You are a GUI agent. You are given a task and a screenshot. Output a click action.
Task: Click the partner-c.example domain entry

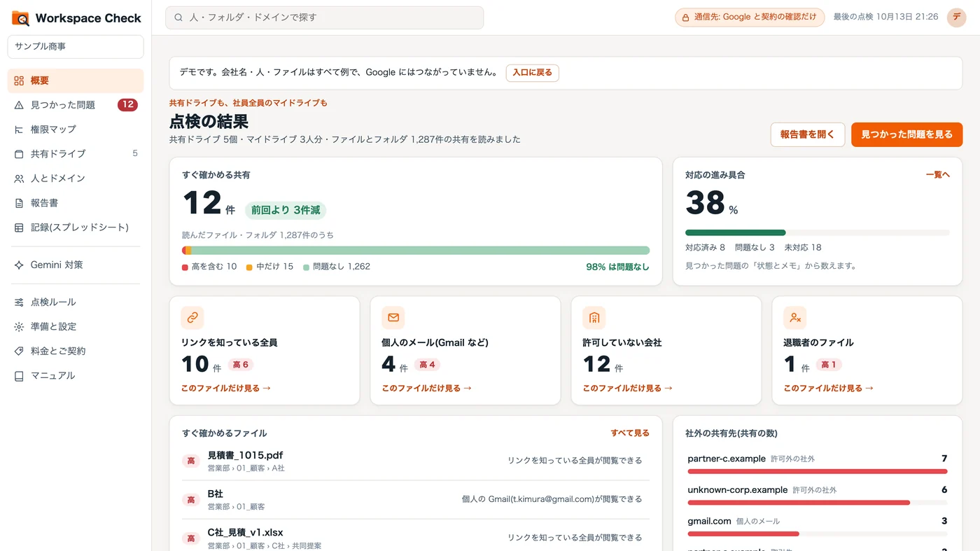(818, 463)
